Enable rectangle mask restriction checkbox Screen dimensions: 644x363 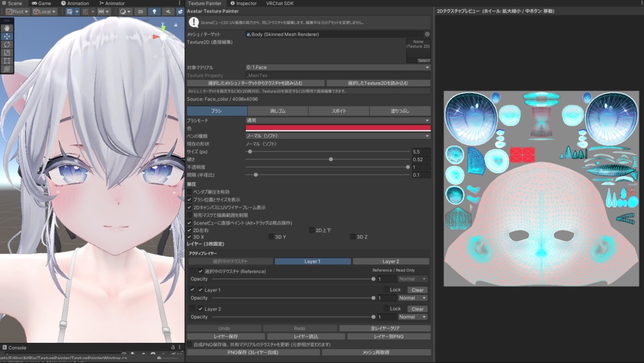[189, 215]
